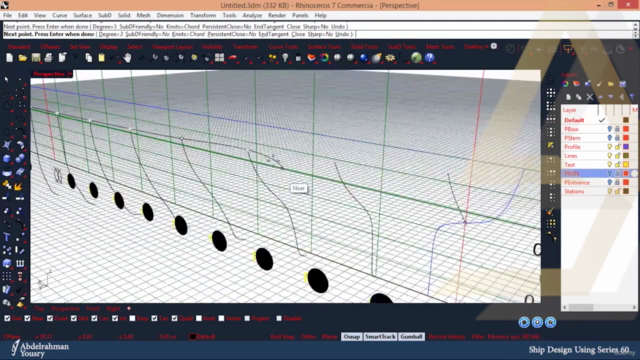Click the Copy icon in toolbar
The width and height of the screenshot is (640, 360).
coord(89,58)
